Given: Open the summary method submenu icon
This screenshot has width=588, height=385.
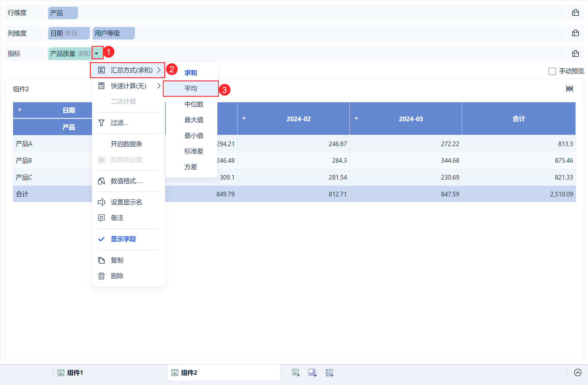Looking at the screenshot, I should pyautogui.click(x=101, y=70).
